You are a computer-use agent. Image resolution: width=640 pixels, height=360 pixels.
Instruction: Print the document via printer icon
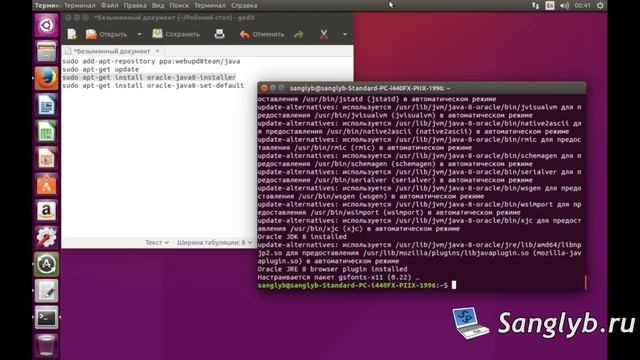[x=219, y=34]
